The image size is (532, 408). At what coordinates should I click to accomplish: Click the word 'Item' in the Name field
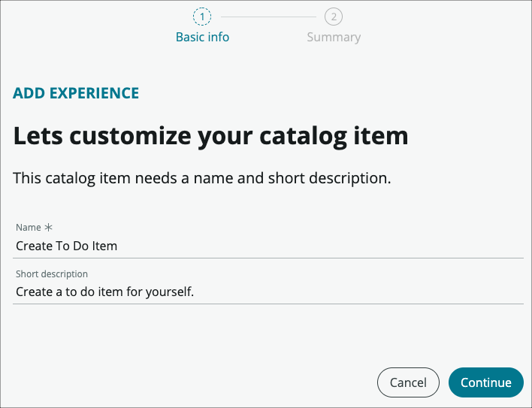[x=104, y=246]
